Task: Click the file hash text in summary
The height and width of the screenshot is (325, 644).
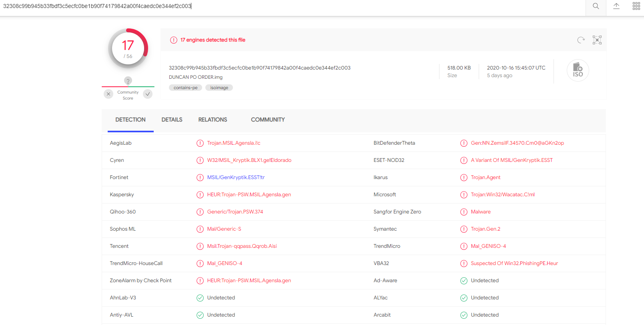Action: 260,68
